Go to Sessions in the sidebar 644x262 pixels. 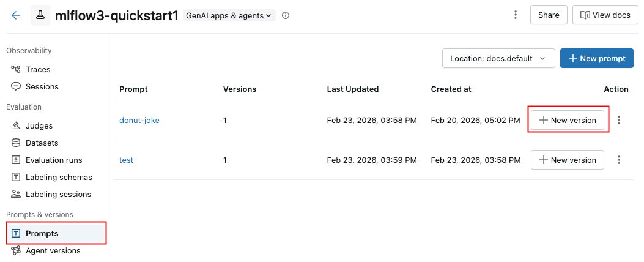pos(42,87)
